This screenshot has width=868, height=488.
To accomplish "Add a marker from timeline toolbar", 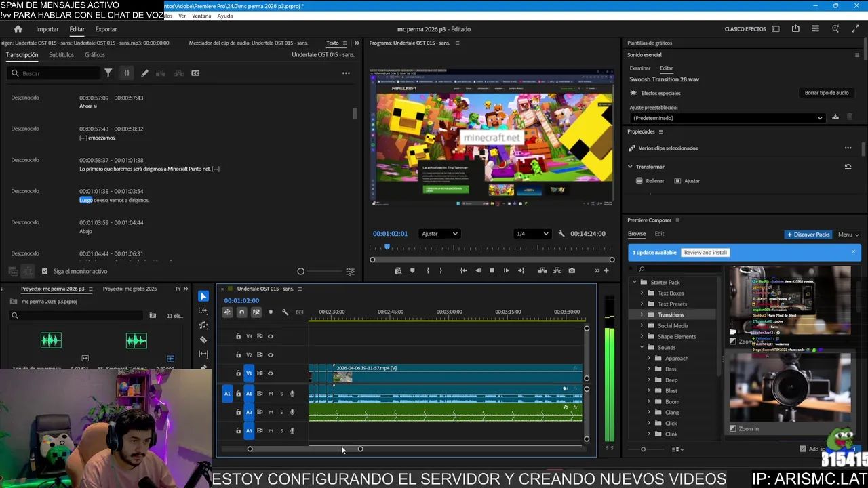I will (x=271, y=312).
